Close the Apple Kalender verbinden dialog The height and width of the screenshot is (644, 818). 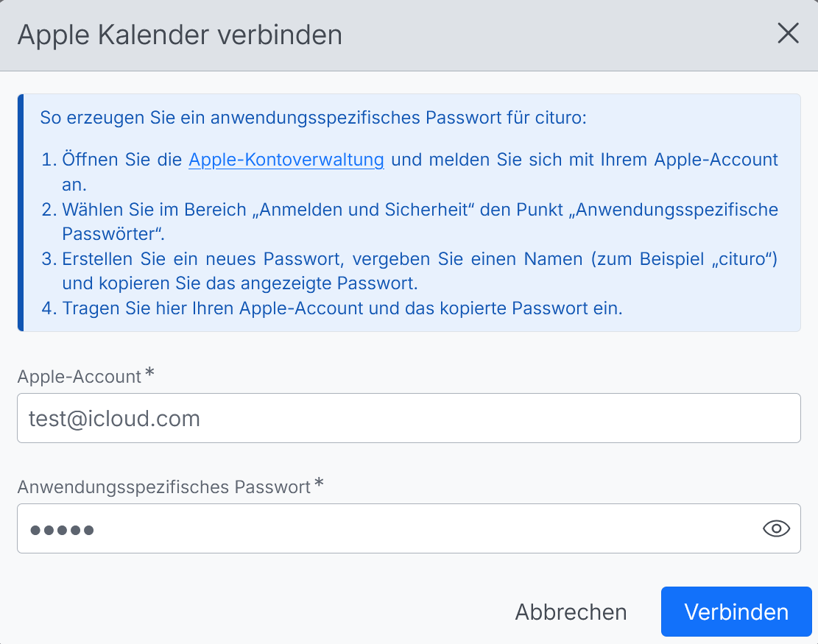coord(788,33)
